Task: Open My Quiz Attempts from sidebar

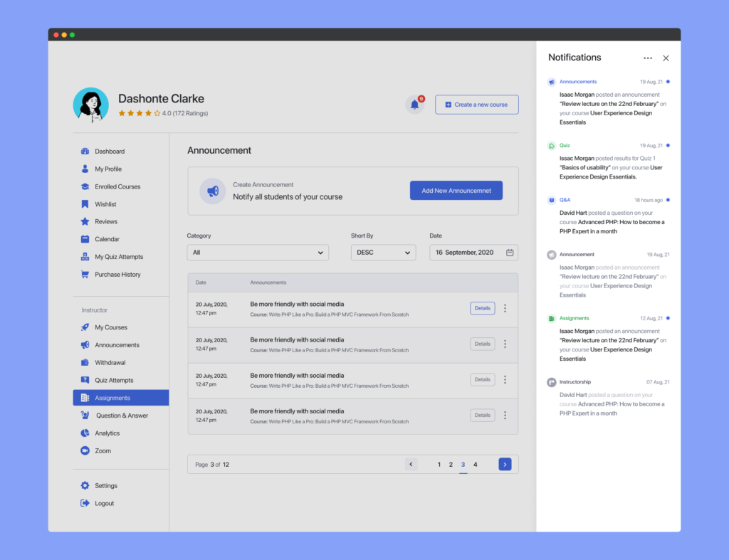Action: tap(120, 257)
